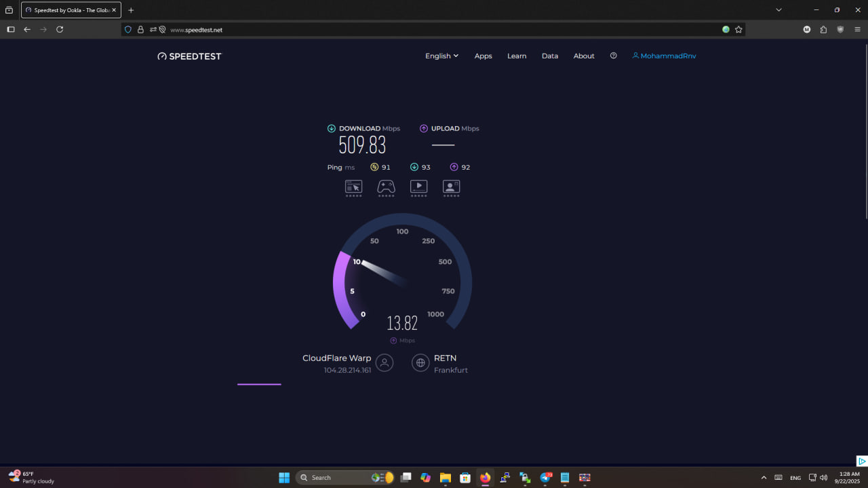Select the gaming controller experience icon

coord(387,187)
